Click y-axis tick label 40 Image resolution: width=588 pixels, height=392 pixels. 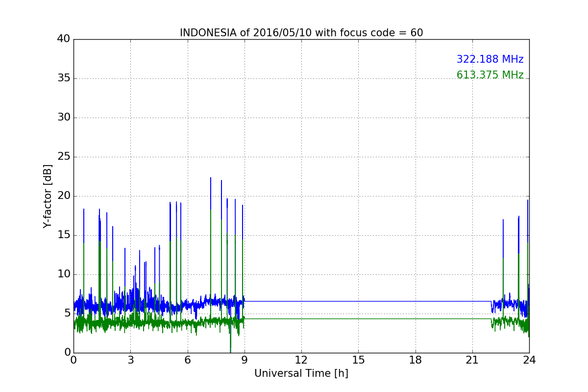(64, 39)
